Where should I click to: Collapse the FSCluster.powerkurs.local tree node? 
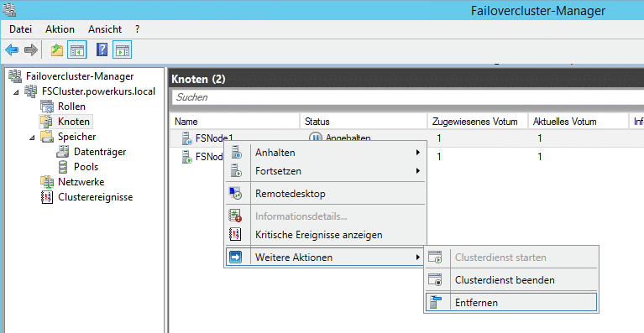click(x=16, y=92)
